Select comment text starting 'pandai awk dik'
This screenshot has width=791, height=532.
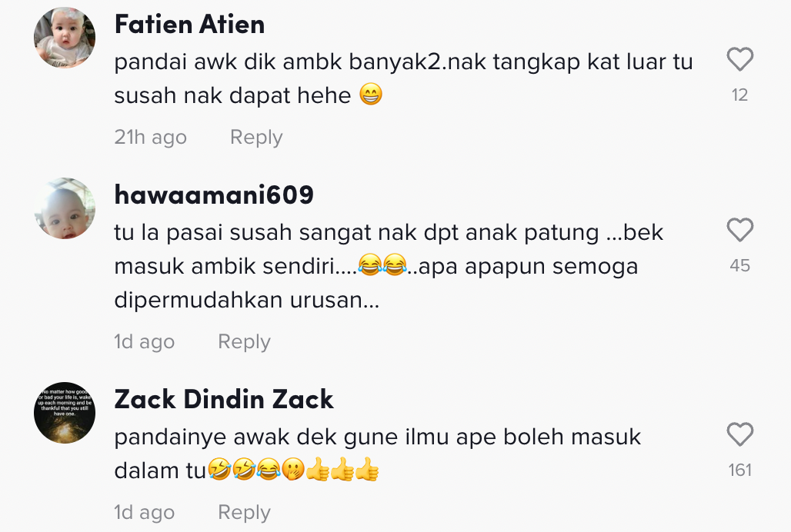[403, 78]
